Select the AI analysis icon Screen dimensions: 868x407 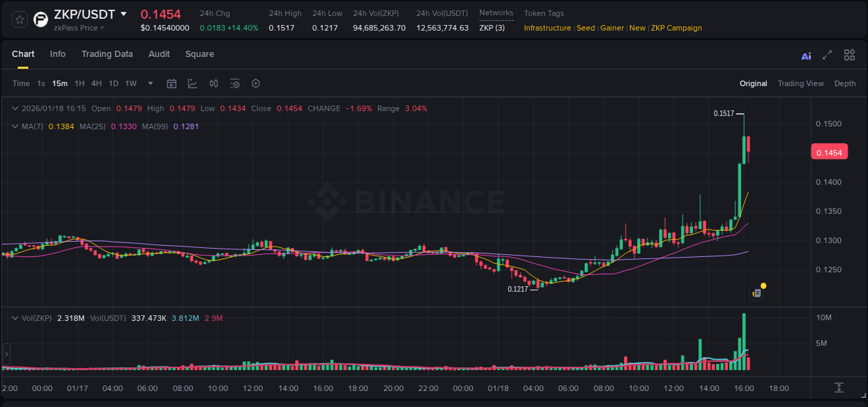pos(806,55)
